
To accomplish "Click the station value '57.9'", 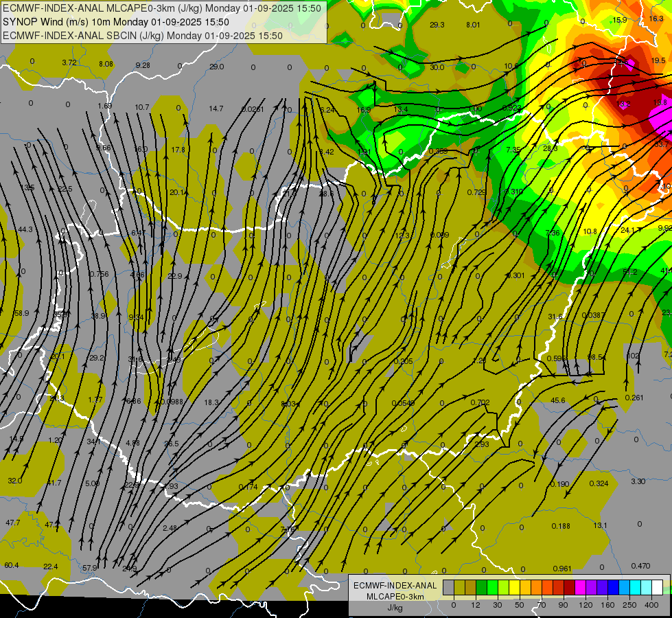I will tap(89, 568).
